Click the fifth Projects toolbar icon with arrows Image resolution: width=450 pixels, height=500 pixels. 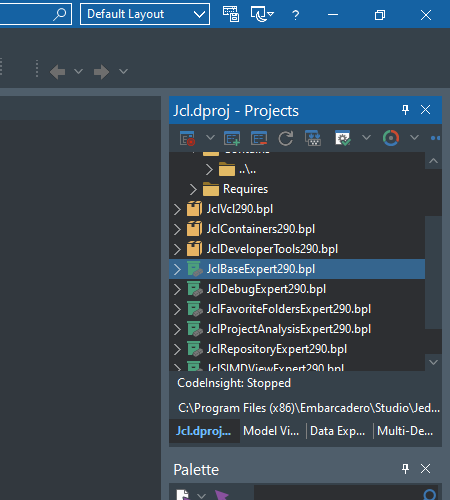point(313,138)
